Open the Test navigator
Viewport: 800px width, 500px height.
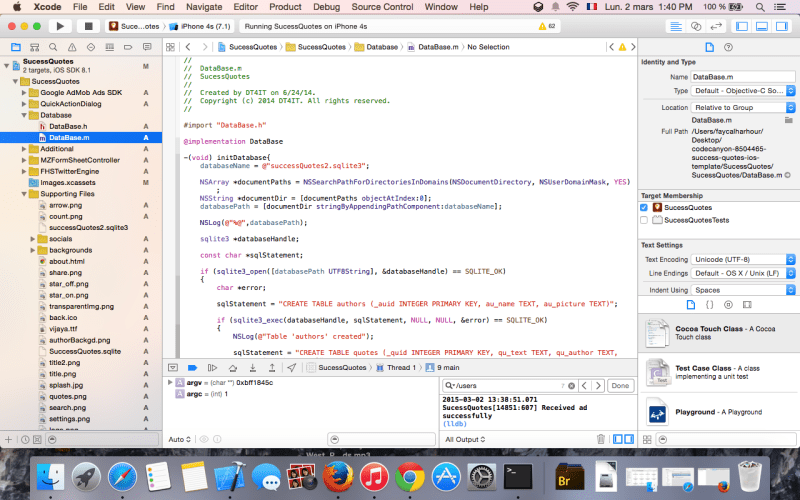point(91,47)
